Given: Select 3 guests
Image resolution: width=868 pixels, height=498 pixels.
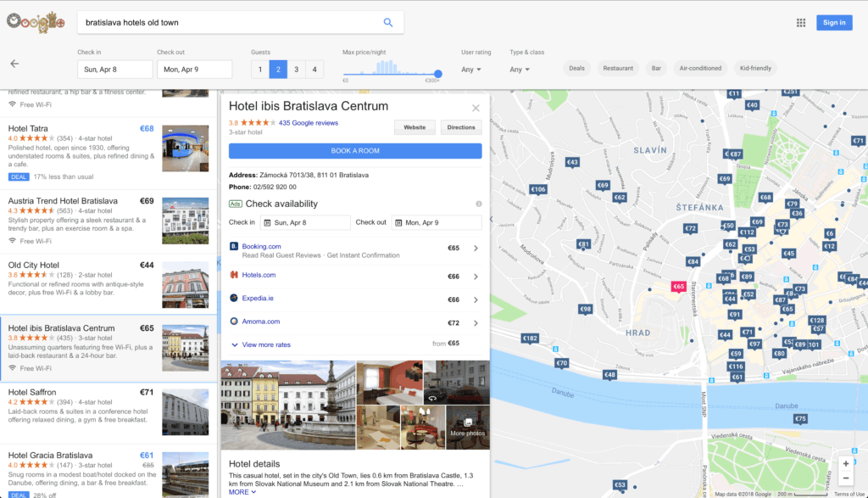Looking at the screenshot, I should pyautogui.click(x=296, y=70).
